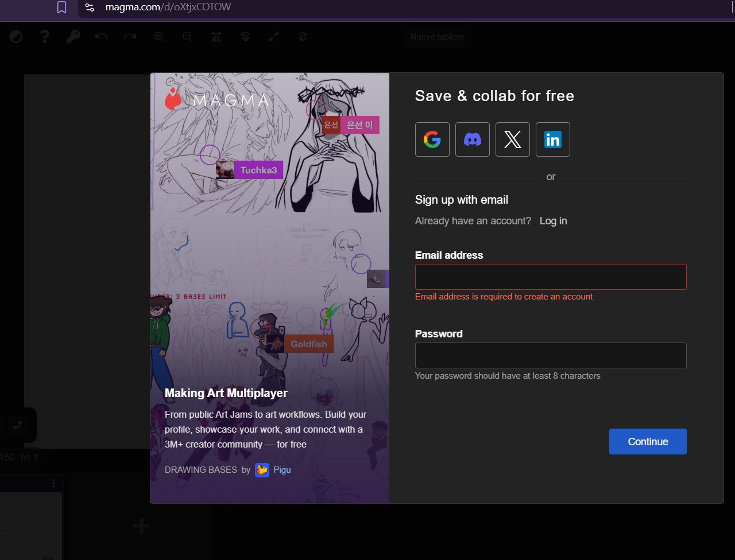Sign up using the Discord icon
The height and width of the screenshot is (560, 735).
[x=472, y=139]
